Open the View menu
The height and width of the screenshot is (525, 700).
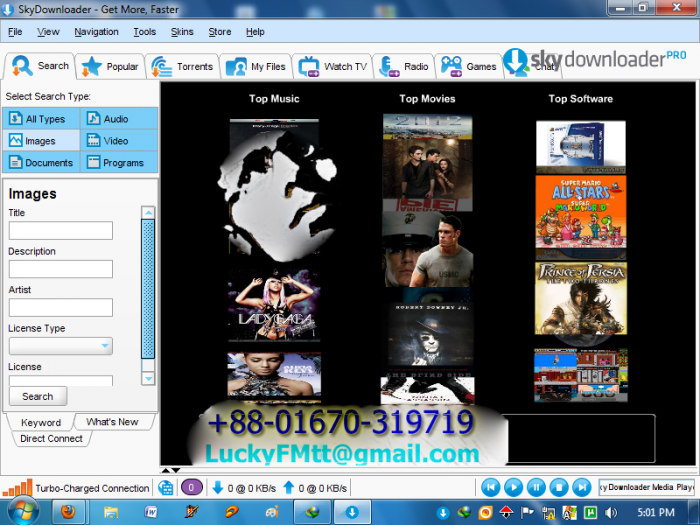point(48,32)
